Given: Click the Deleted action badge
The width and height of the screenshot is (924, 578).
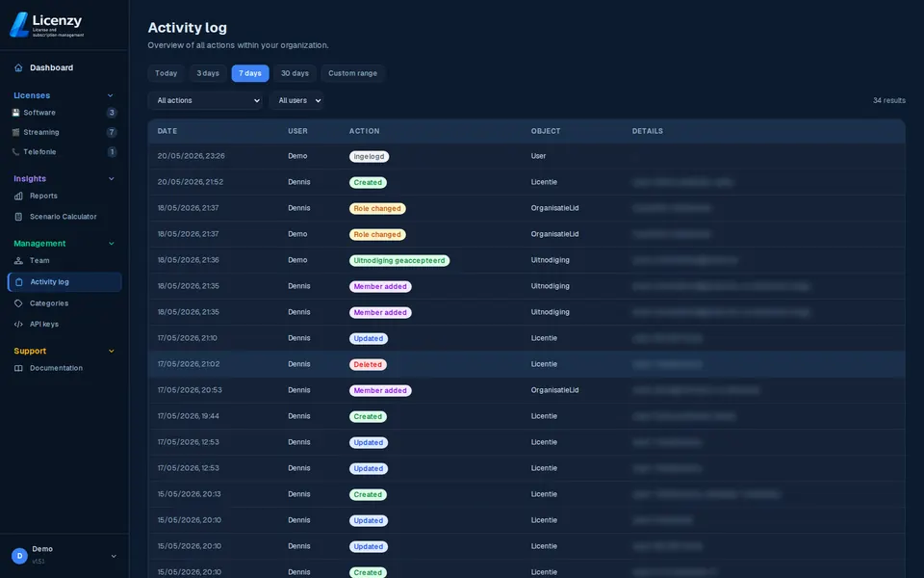Looking at the screenshot, I should (368, 364).
